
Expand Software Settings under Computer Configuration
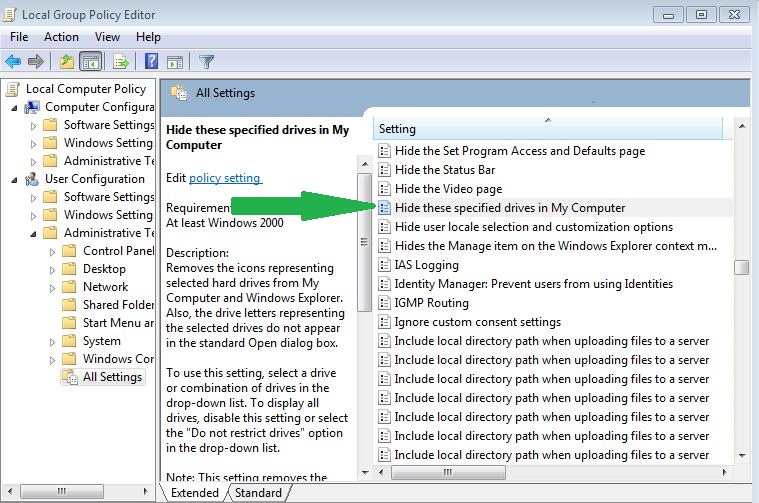(x=33, y=126)
